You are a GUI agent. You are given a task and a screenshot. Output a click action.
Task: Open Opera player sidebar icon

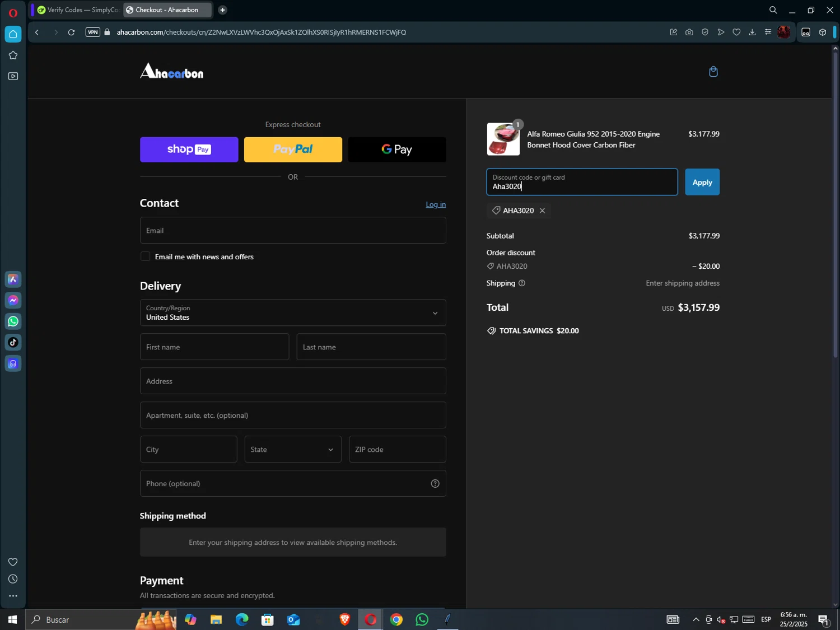[13, 76]
